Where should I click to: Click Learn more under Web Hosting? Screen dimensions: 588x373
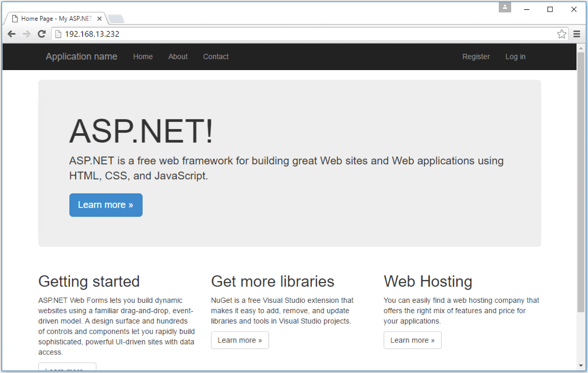[412, 340]
